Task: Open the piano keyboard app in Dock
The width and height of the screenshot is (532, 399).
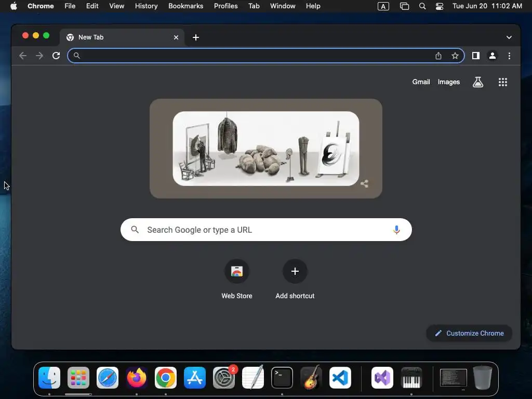Action: (x=411, y=378)
